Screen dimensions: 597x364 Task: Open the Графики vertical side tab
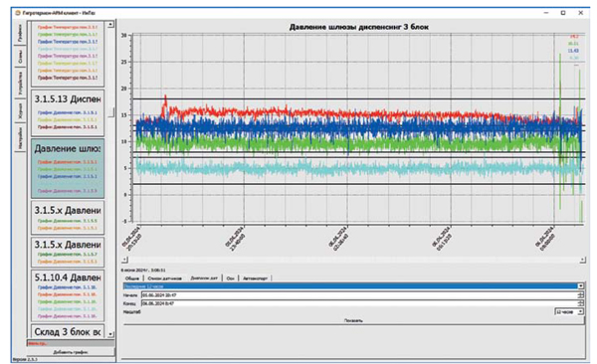pos(20,34)
